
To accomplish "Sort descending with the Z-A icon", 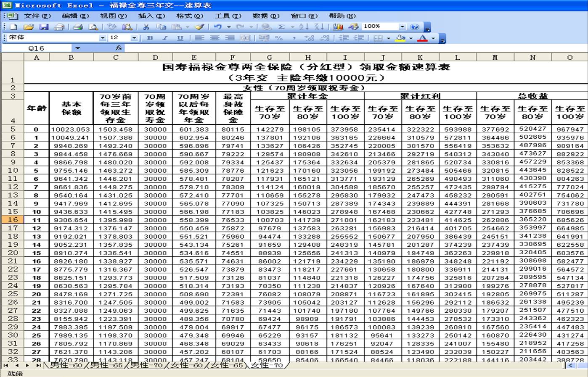I will click(x=319, y=27).
